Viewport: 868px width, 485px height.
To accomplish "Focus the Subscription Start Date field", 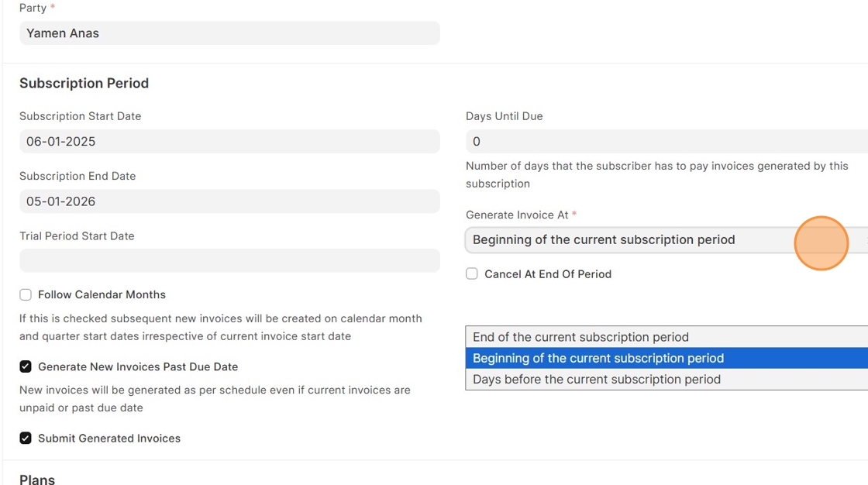I will pos(229,142).
